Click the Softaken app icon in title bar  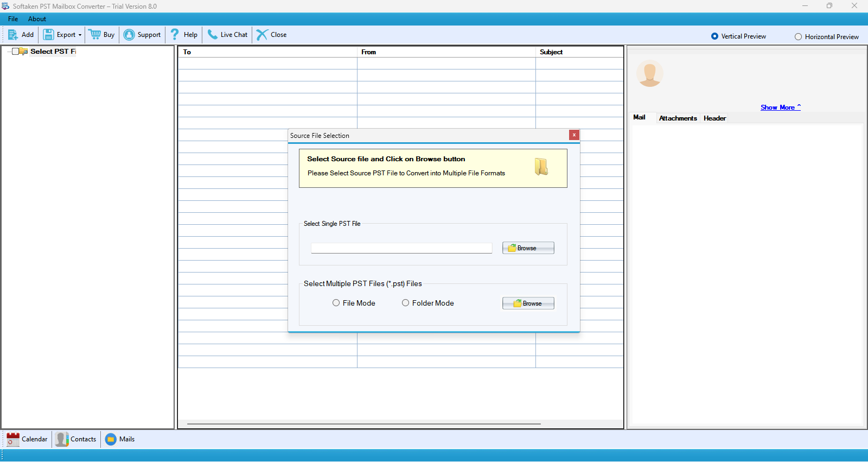(5, 7)
